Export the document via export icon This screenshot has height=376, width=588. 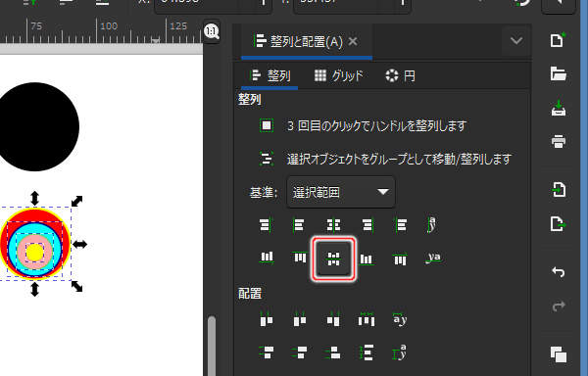click(558, 224)
